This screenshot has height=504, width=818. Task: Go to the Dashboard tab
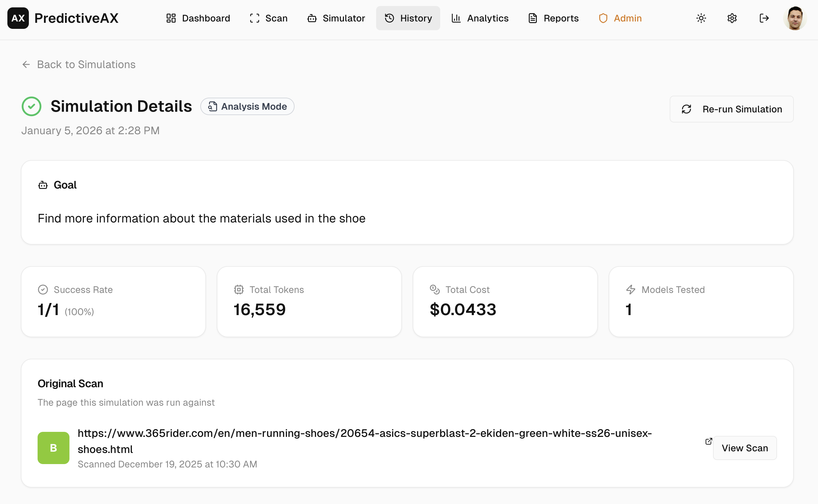(198, 18)
